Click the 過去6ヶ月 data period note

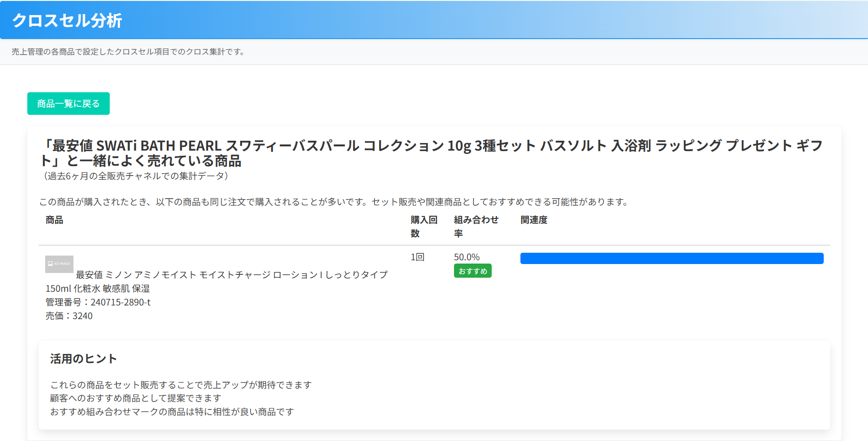(136, 176)
